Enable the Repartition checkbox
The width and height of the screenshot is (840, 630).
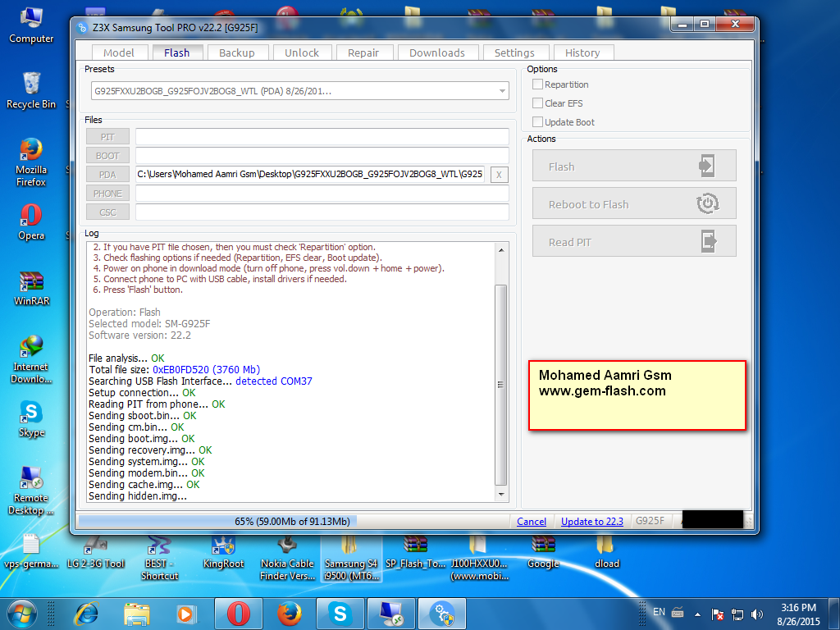coord(537,84)
